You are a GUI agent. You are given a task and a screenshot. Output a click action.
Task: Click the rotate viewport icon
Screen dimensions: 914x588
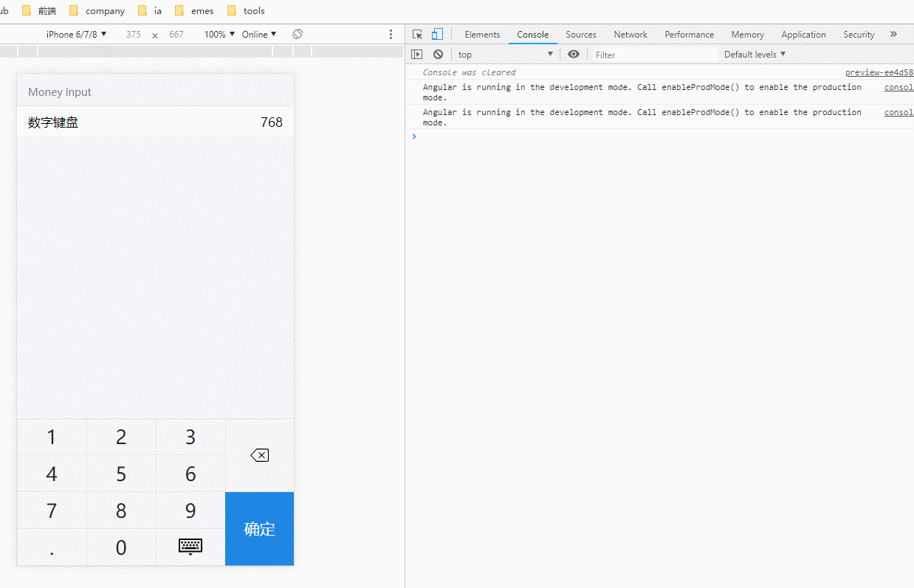298,34
